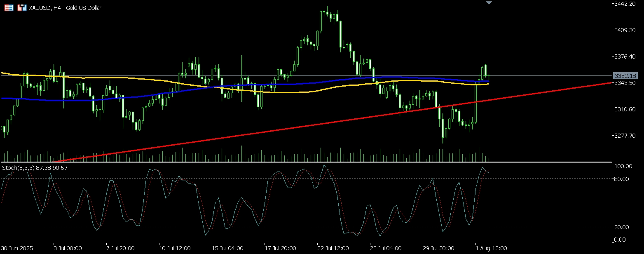Click the highlighted 3352.18 current price label
This screenshot has width=644, height=254.
click(625, 76)
